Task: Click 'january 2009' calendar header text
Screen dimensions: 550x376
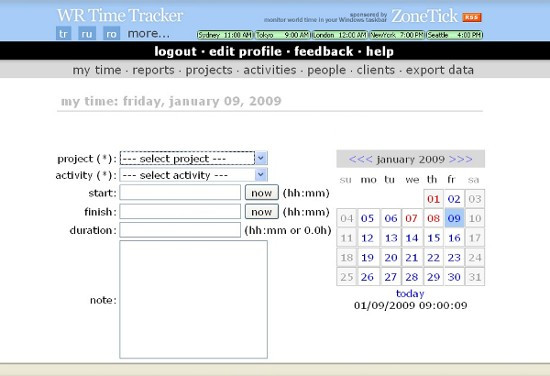Action: click(410, 160)
